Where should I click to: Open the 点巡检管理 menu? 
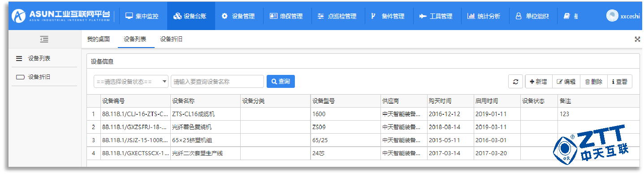tap(337, 16)
